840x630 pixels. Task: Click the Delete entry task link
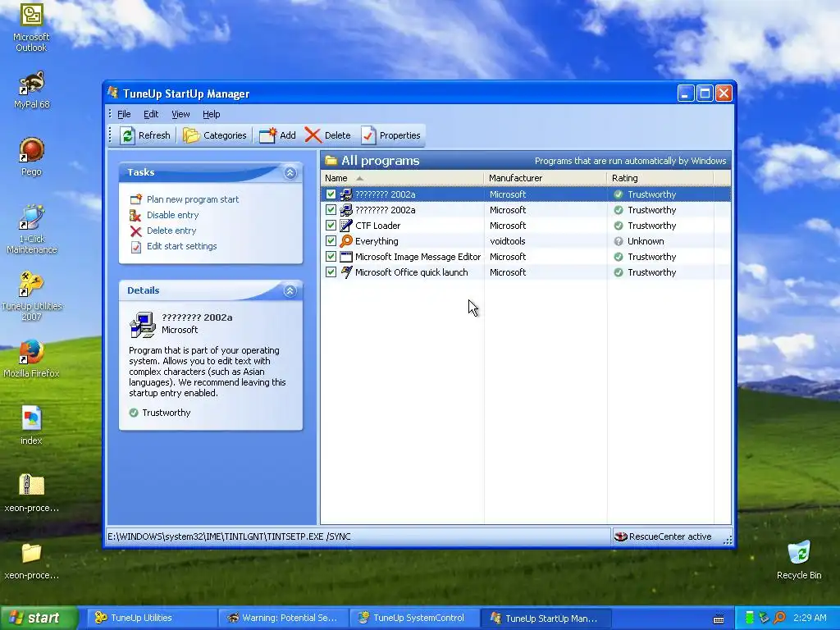pos(171,231)
